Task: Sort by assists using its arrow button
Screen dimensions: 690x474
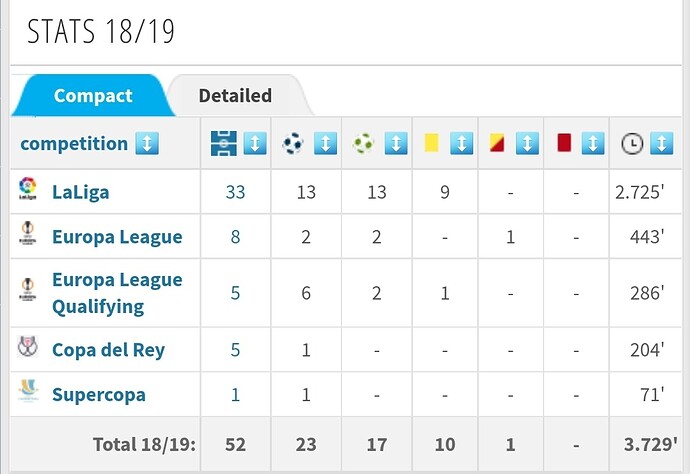Action: [x=395, y=144]
